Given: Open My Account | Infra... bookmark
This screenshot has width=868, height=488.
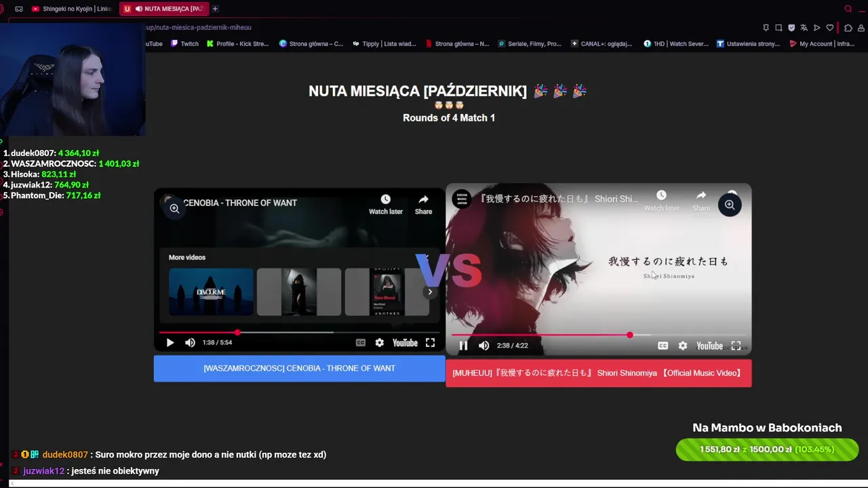Looking at the screenshot, I should click(x=821, y=43).
